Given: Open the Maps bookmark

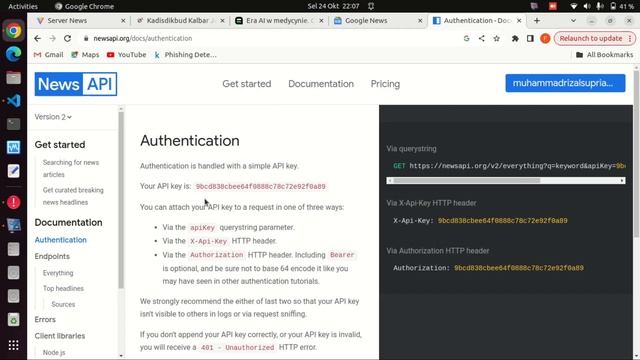Looking at the screenshot, I should 85,55.
